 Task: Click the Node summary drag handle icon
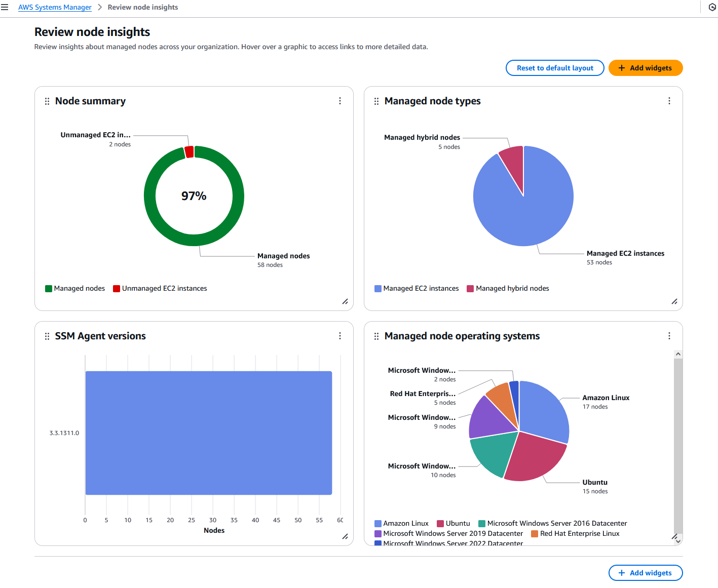pos(47,101)
